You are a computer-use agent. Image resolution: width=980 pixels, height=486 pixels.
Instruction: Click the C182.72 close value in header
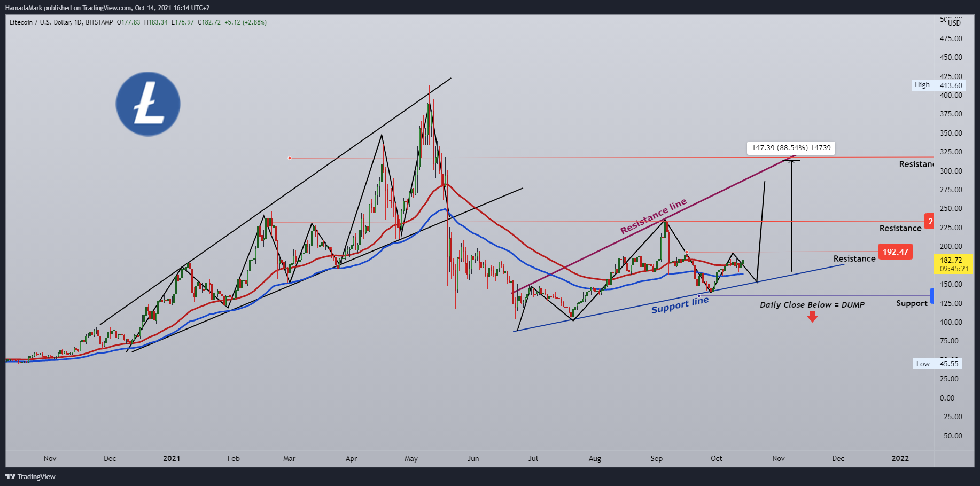pos(209,22)
